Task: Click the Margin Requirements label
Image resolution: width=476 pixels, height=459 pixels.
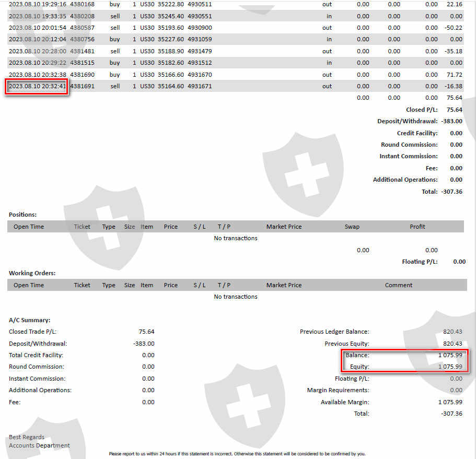Action: tap(338, 390)
